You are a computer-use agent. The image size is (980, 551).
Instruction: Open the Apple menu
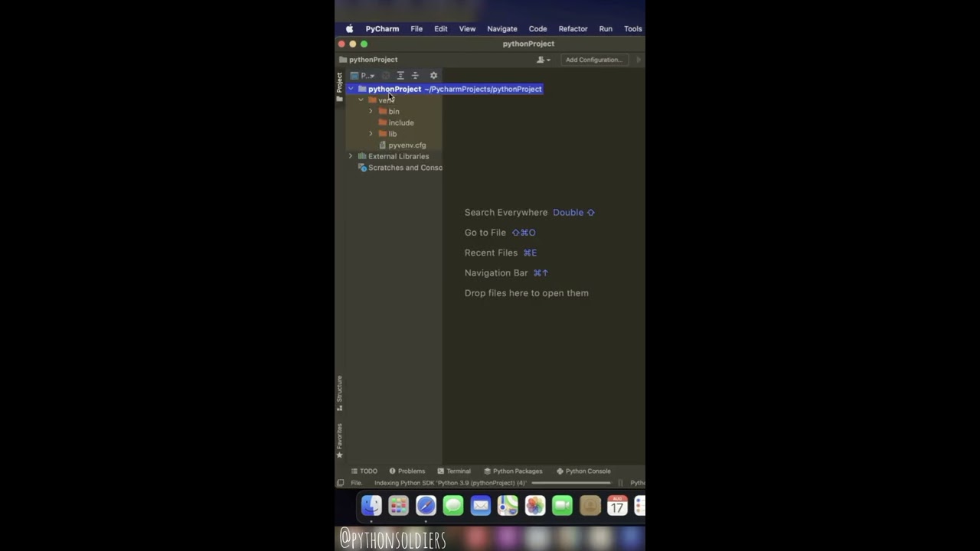click(x=349, y=29)
